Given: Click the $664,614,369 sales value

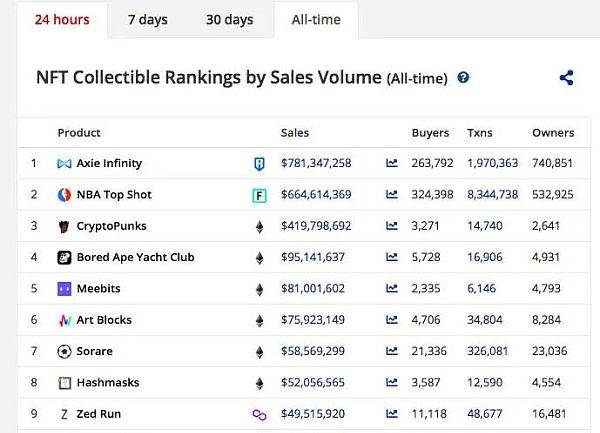Looking at the screenshot, I should 316,195.
